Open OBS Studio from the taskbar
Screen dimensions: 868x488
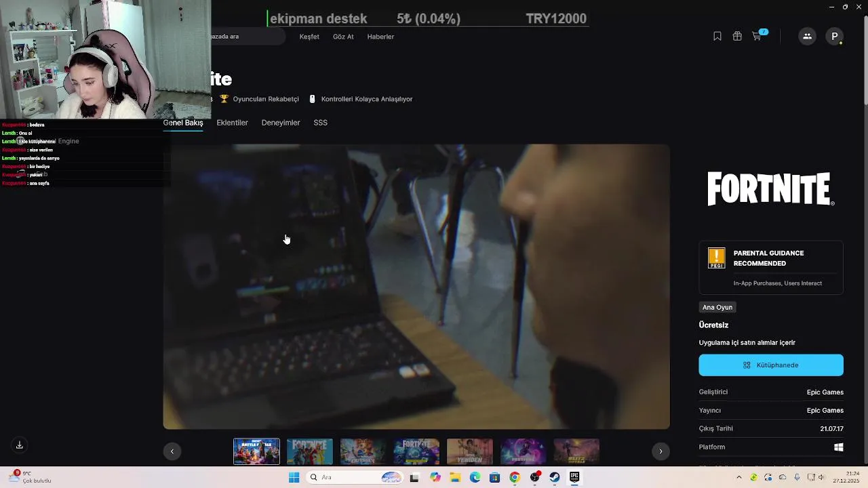tap(535, 478)
